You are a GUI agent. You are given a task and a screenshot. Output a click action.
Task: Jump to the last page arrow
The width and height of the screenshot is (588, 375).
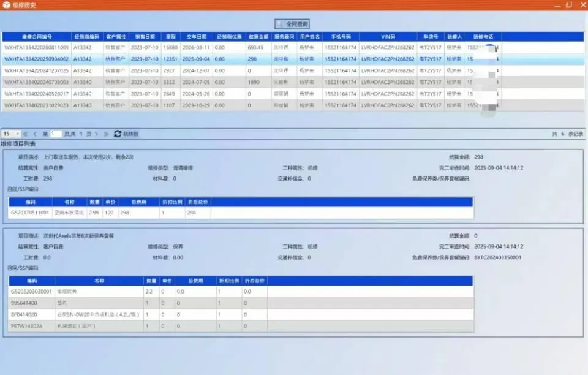click(x=106, y=134)
